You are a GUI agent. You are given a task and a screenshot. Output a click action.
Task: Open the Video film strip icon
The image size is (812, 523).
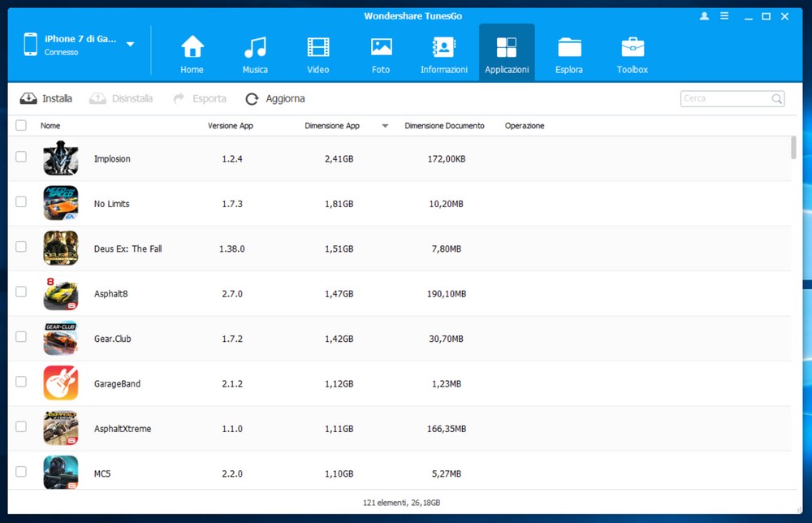pos(318,47)
